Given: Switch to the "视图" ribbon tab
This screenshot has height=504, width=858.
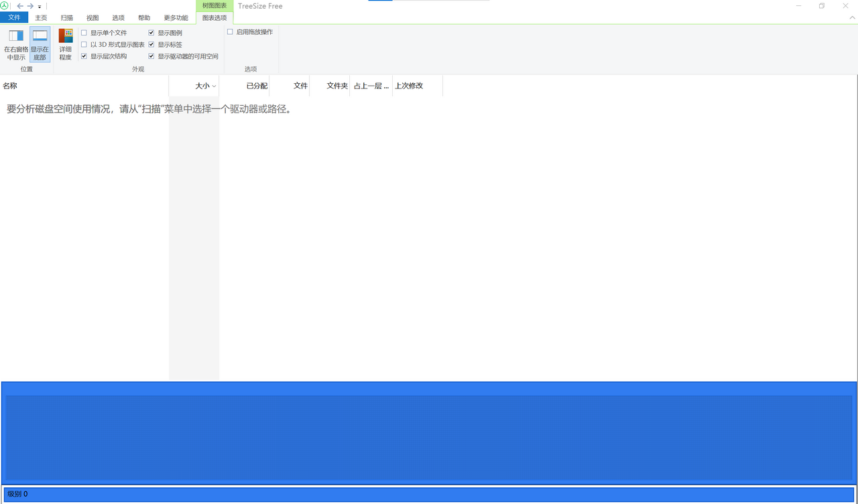Looking at the screenshot, I should point(92,17).
